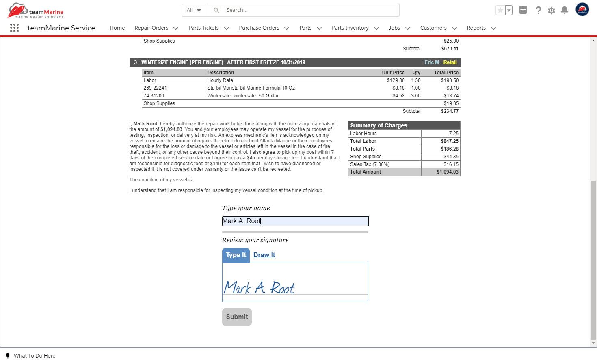This screenshot has width=597, height=364.
Task: Go to the Home tab
Action: click(117, 28)
